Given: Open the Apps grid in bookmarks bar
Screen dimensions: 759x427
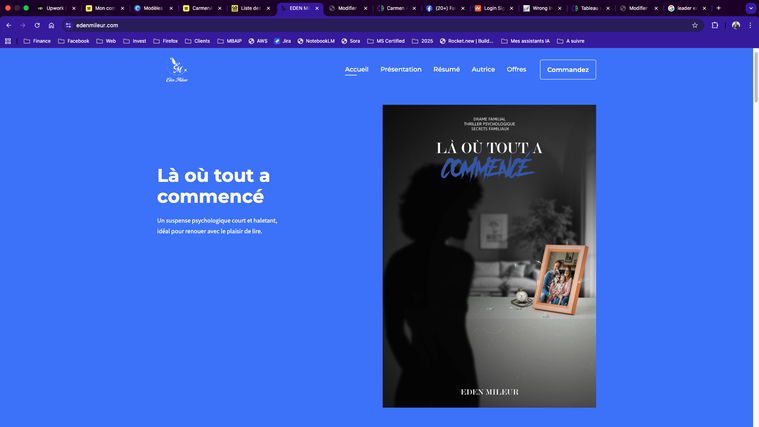Looking at the screenshot, I should tap(8, 41).
